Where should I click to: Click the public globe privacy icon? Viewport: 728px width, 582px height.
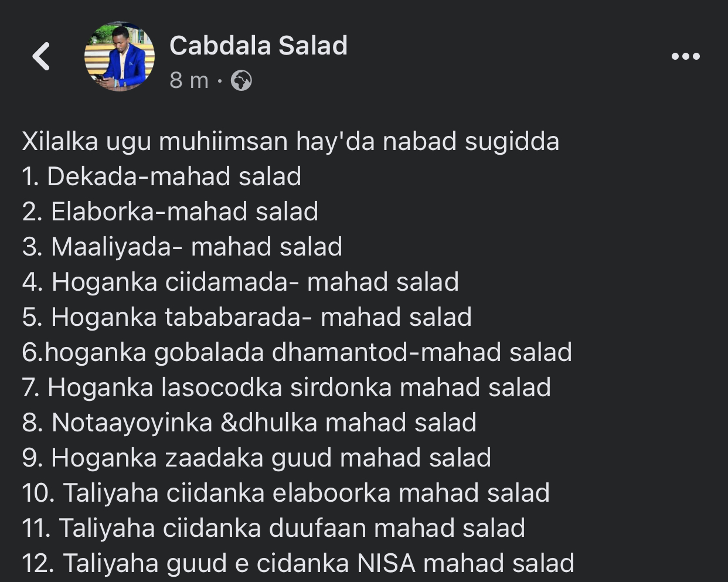[241, 80]
